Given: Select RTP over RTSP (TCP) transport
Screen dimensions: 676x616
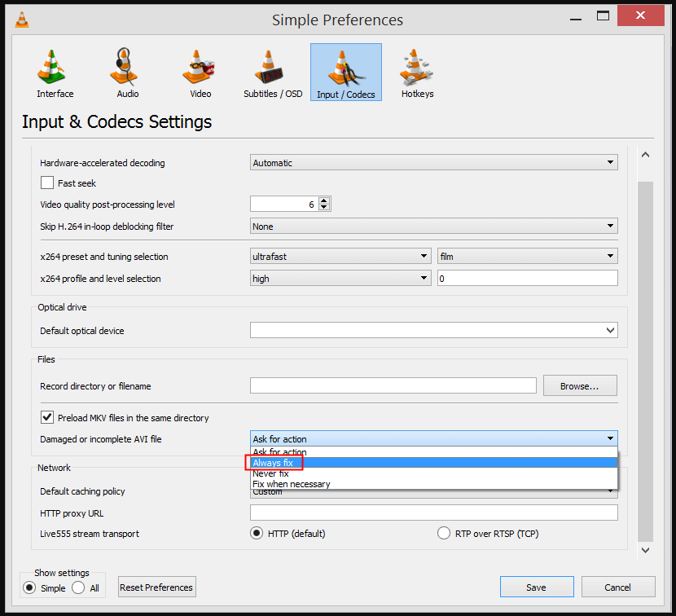Looking at the screenshot, I should coord(444,534).
